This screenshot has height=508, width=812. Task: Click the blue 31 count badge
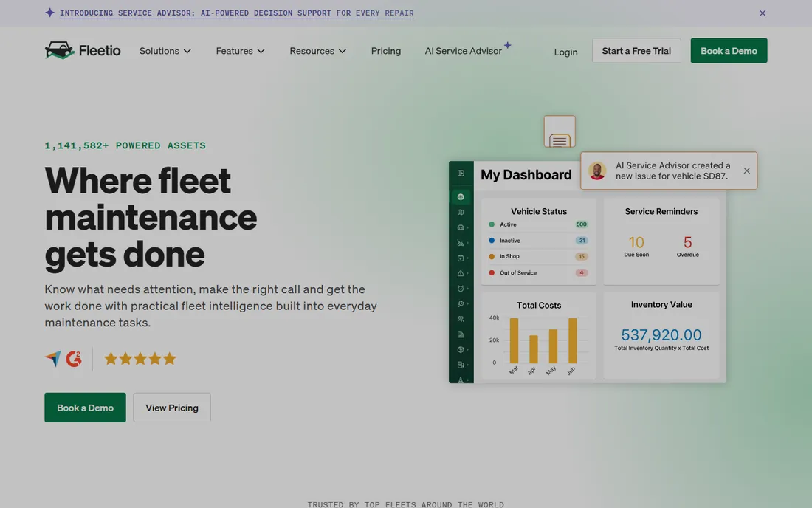point(582,241)
